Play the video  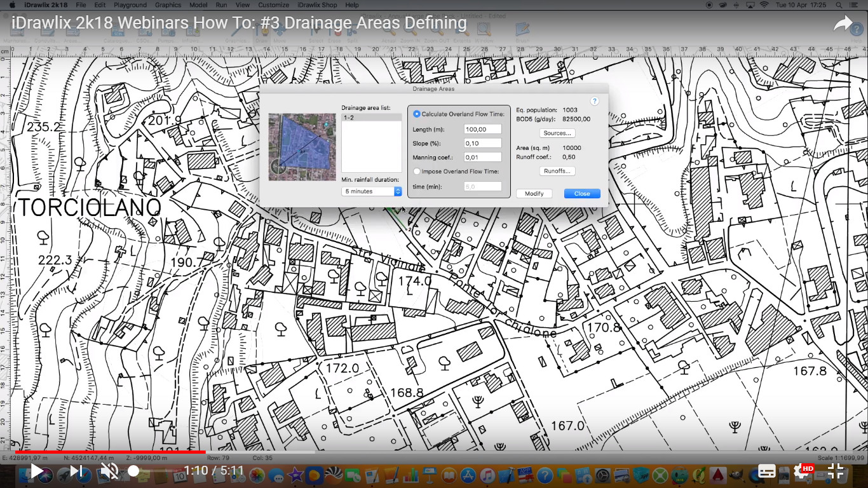click(x=37, y=471)
